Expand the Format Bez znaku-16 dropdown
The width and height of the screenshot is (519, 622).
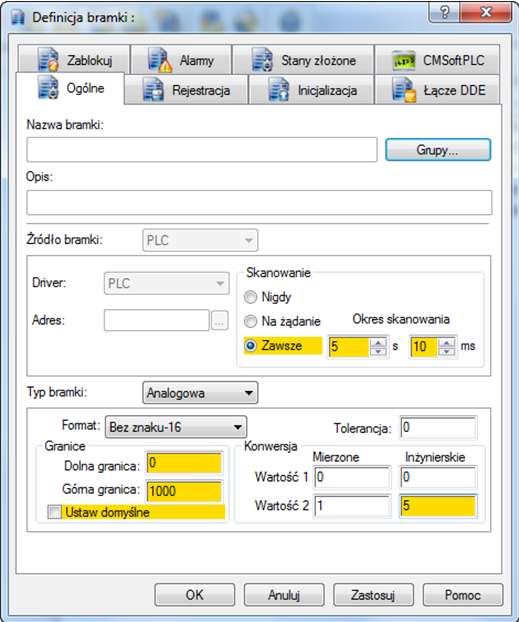click(x=176, y=427)
